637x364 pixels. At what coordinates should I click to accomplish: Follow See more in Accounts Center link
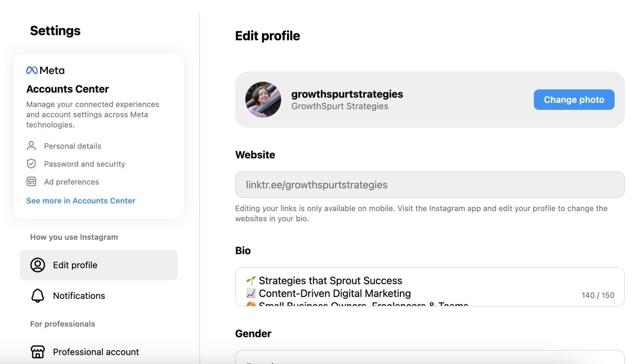81,201
